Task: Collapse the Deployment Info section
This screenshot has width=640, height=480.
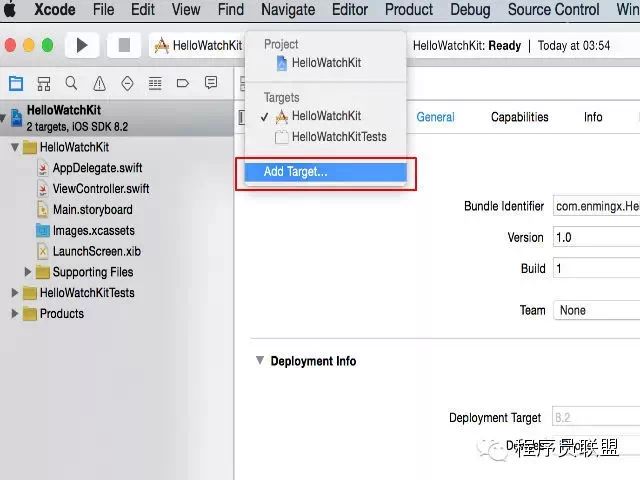Action: [x=260, y=360]
